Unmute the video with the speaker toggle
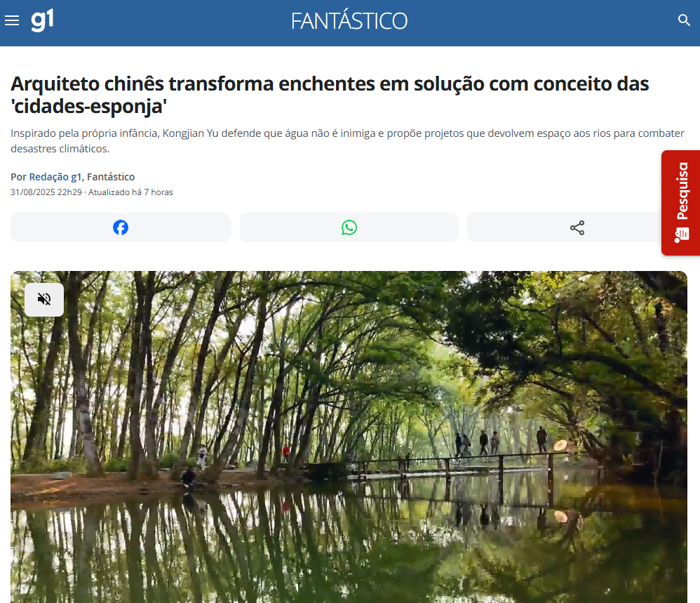Image resolution: width=700 pixels, height=603 pixels. [44, 299]
